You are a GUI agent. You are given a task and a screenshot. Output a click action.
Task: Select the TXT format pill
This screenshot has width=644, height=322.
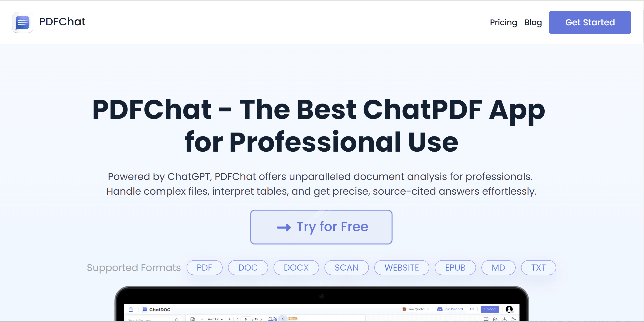click(538, 267)
